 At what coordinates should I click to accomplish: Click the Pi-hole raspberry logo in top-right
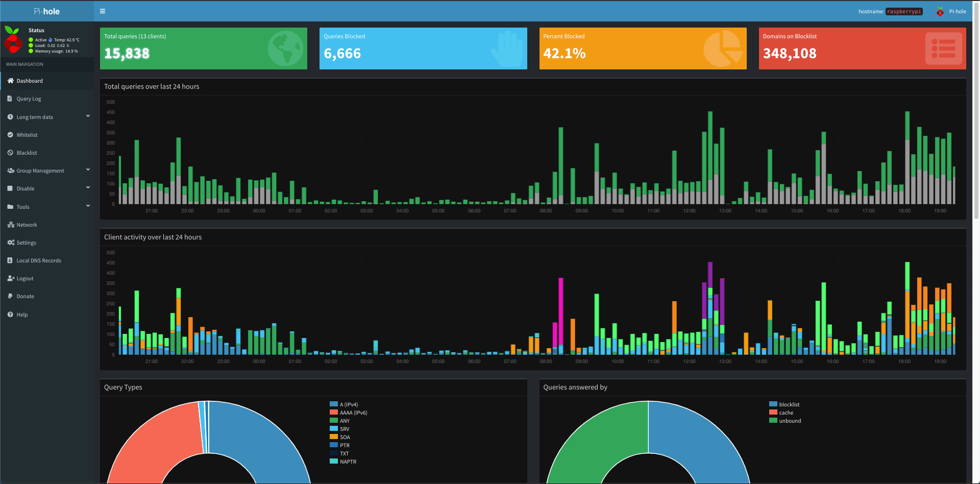pos(940,11)
